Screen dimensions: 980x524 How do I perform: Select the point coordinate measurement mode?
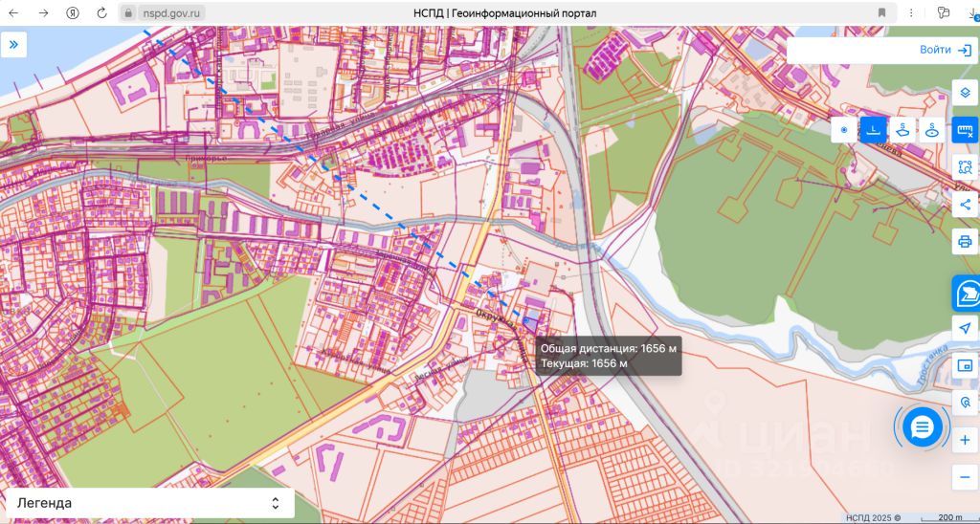[x=844, y=130]
